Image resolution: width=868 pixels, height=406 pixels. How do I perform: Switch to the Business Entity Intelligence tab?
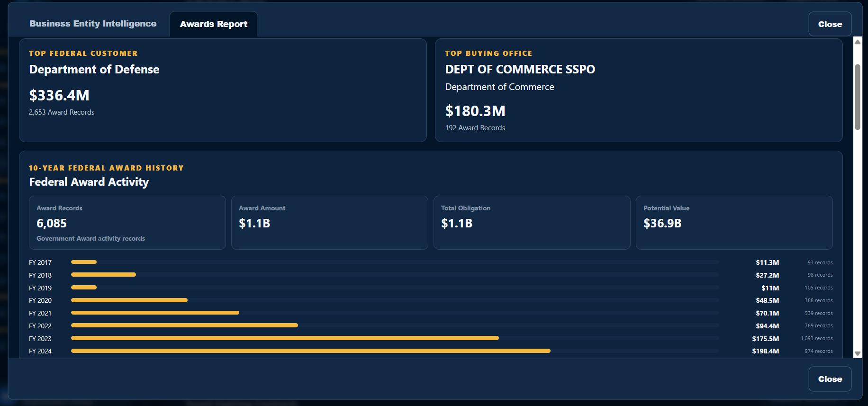pos(93,24)
